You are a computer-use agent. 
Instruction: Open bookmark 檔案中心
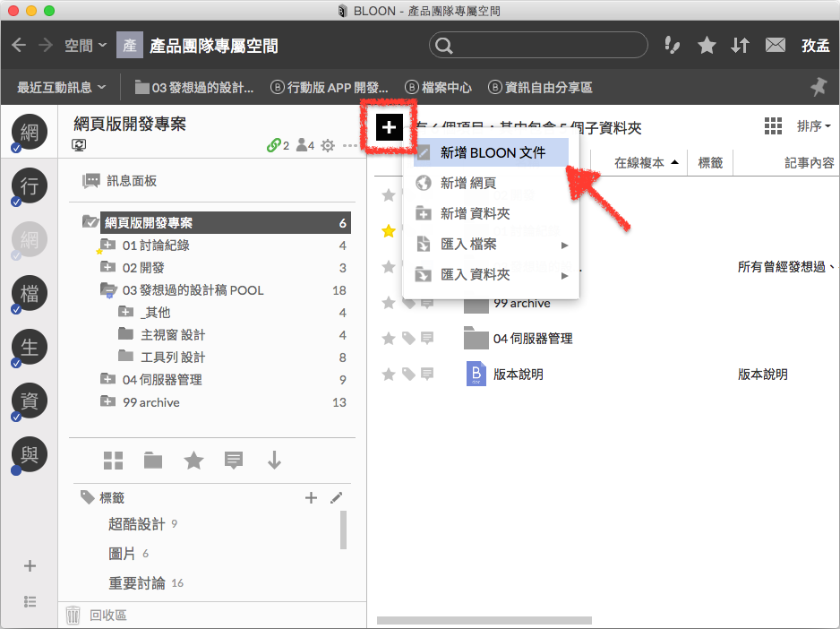tap(438, 87)
